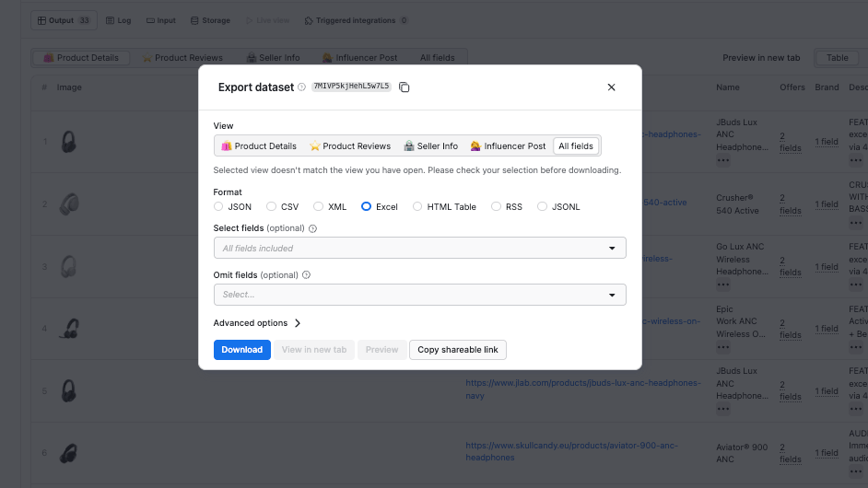Select the HTML Table format radio button
This screenshot has height=488, width=868.
pos(417,206)
